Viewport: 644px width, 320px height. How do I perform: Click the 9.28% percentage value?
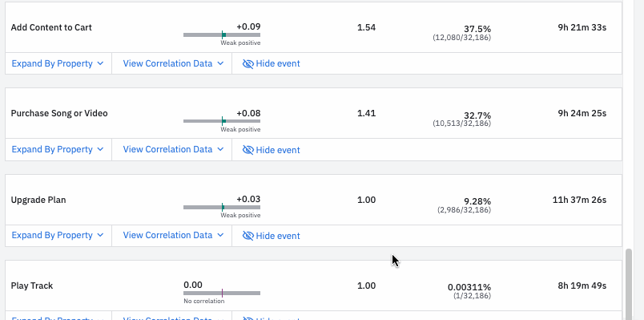pos(477,201)
